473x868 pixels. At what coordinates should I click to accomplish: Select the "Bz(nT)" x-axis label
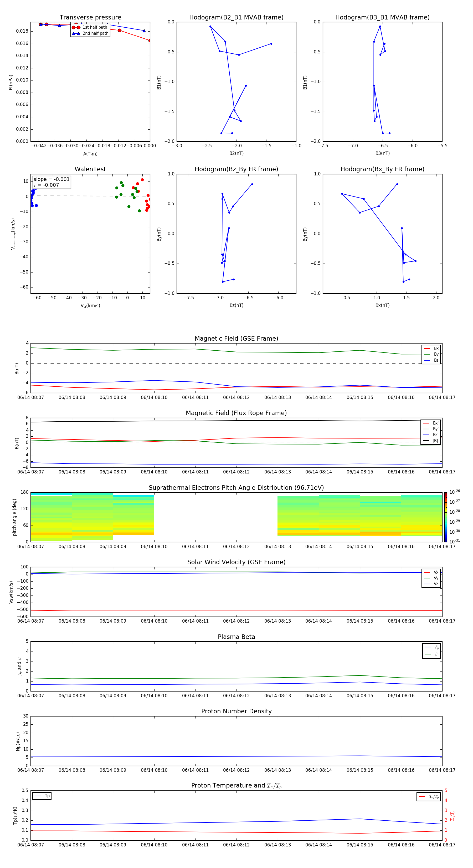[x=236, y=305]
